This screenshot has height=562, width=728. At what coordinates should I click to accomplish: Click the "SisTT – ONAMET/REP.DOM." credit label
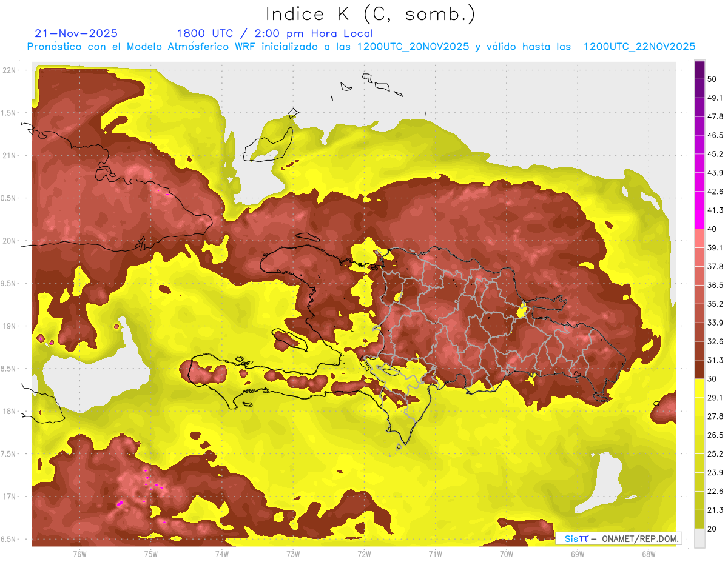[619, 538]
